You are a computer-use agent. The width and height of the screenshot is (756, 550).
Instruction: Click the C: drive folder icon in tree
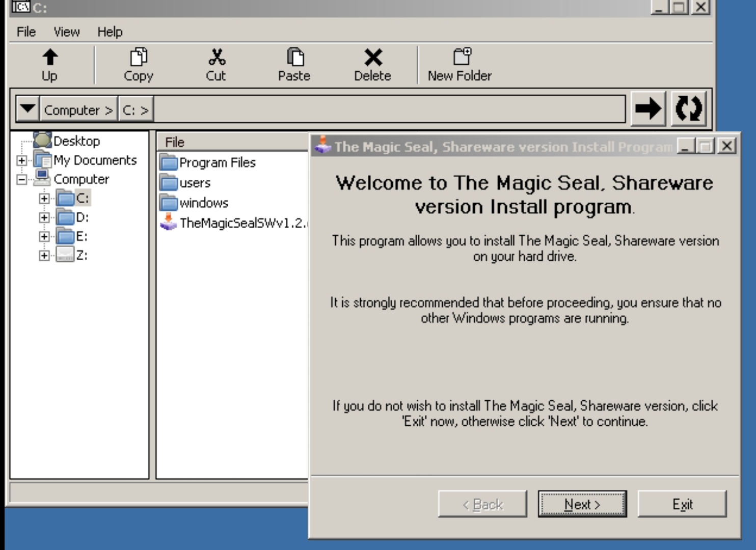[66, 198]
